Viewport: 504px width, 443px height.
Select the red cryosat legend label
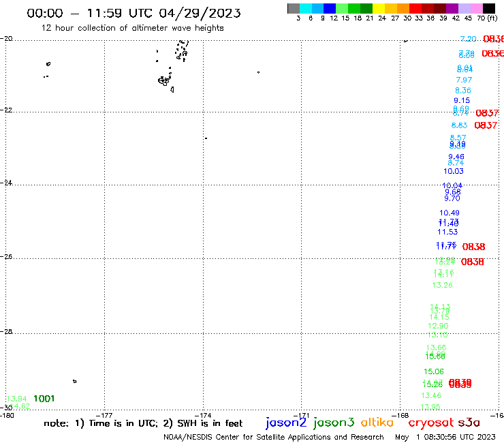[x=431, y=423]
